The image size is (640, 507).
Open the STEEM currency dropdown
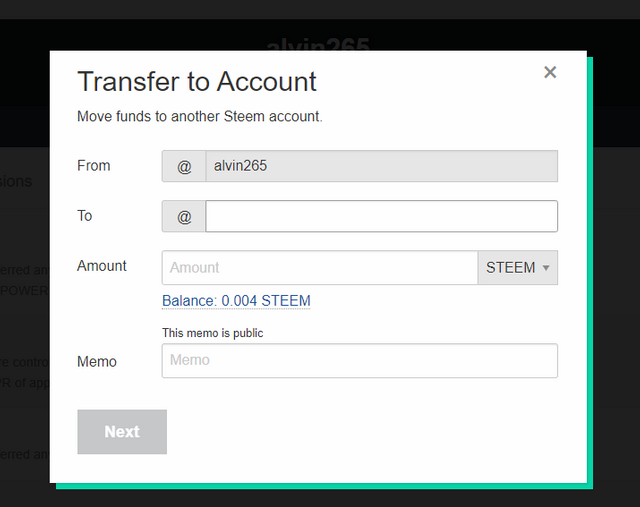coord(518,267)
